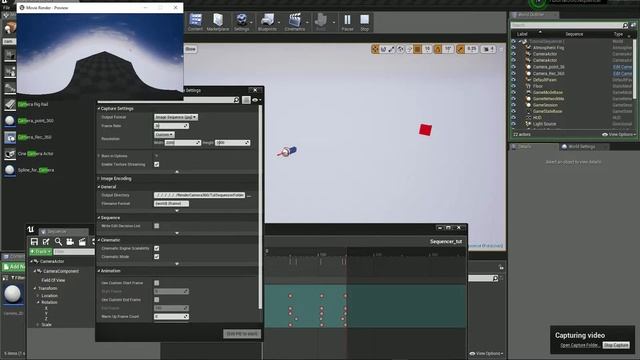
Task: Click the capture button at render settings bottom
Action: [242, 334]
